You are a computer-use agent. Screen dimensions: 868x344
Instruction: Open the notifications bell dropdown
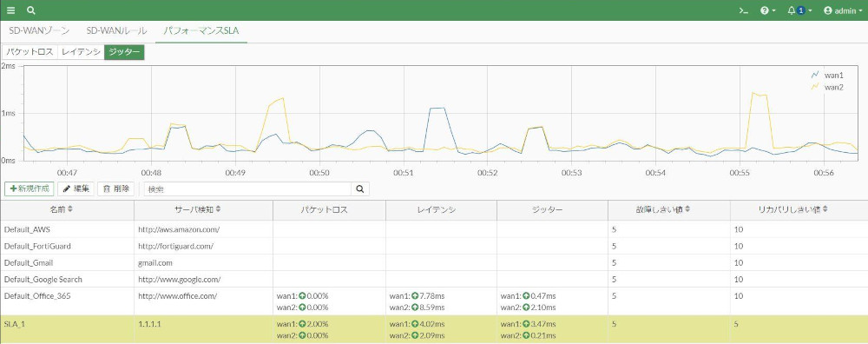tap(799, 10)
